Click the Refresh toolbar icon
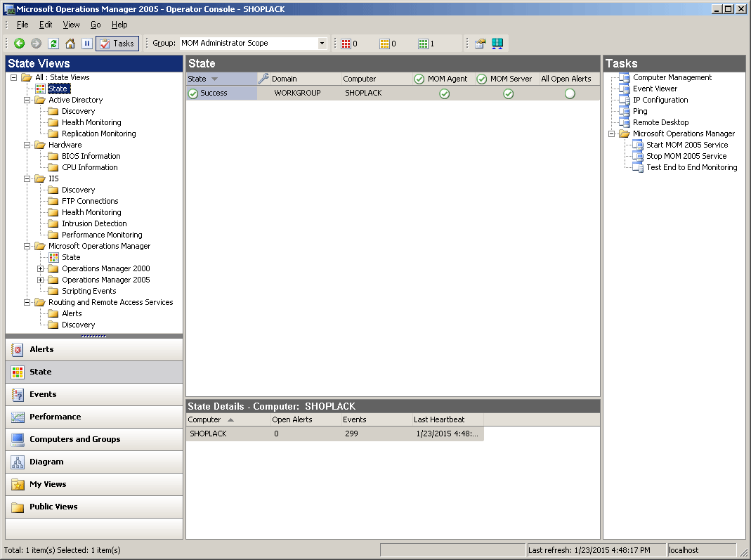 [53, 44]
